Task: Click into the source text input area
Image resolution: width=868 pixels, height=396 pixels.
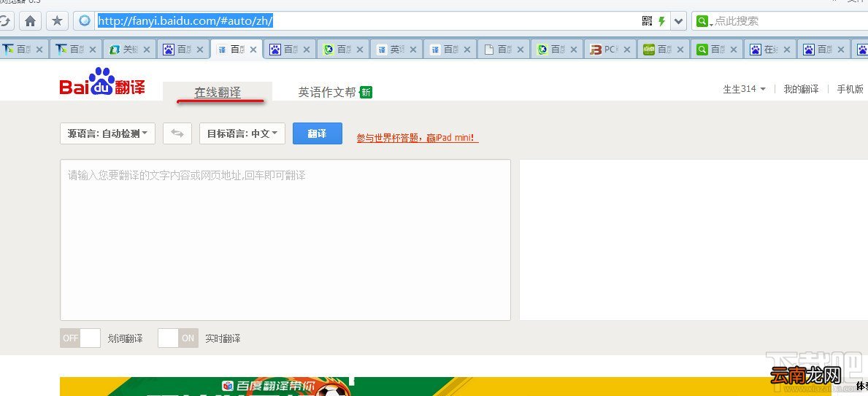Action: pyautogui.click(x=285, y=240)
